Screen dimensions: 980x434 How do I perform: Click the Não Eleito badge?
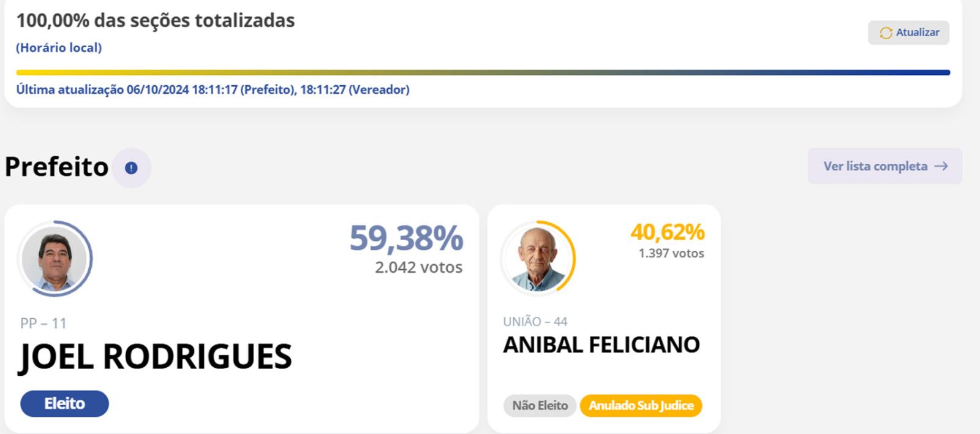(x=540, y=405)
